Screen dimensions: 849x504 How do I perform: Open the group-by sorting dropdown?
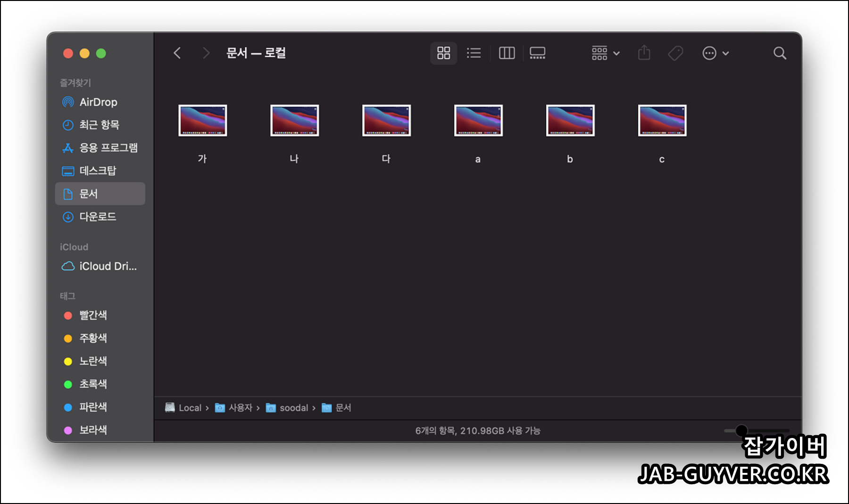(x=606, y=53)
